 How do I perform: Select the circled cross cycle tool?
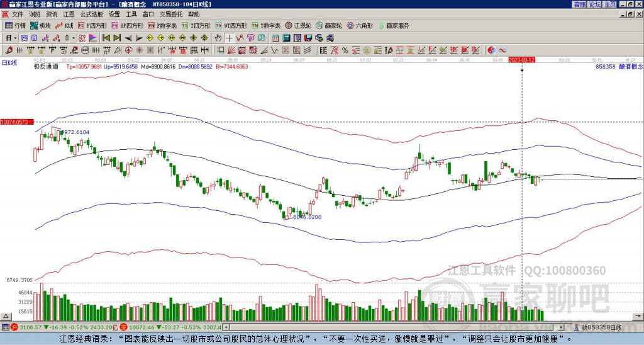[x=128, y=50]
